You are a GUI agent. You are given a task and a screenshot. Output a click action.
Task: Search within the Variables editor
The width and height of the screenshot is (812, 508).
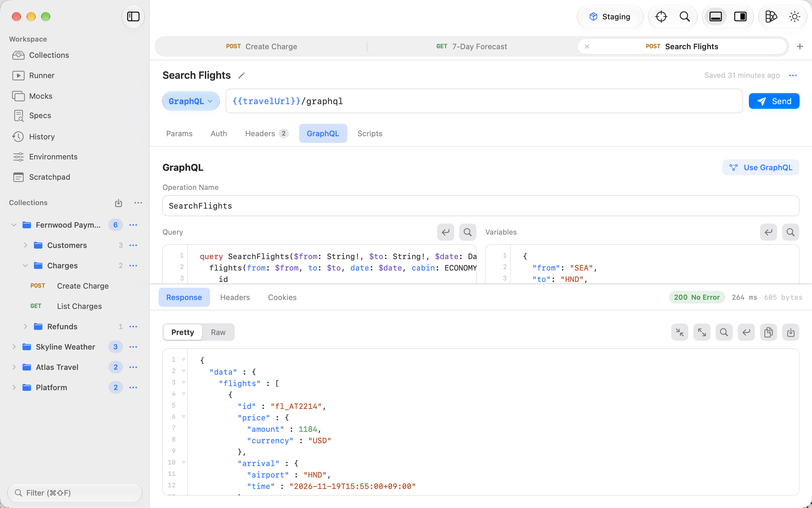pyautogui.click(x=790, y=232)
